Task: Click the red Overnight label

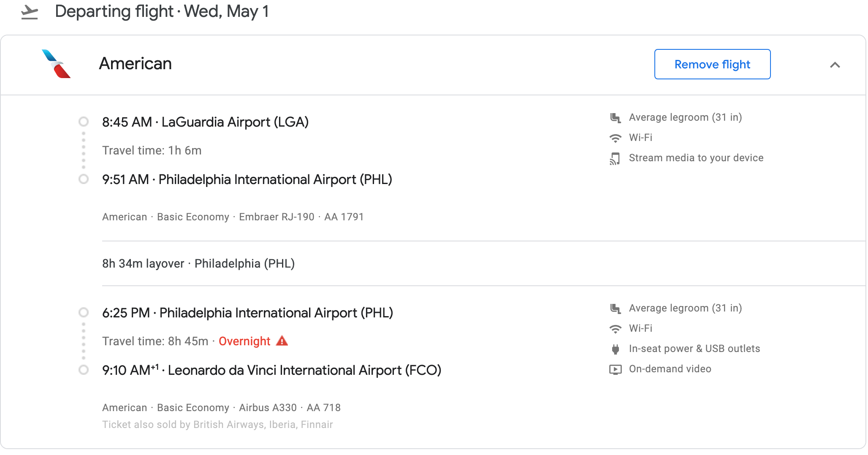Action: [244, 341]
